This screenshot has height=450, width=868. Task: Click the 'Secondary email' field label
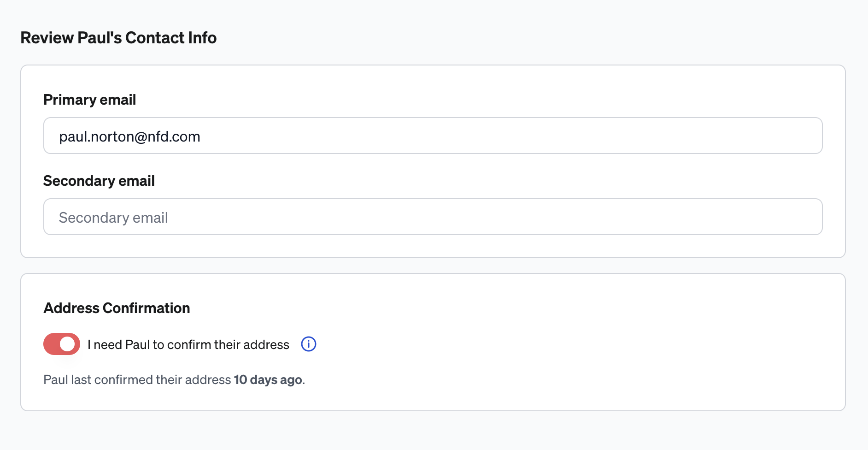click(x=99, y=181)
